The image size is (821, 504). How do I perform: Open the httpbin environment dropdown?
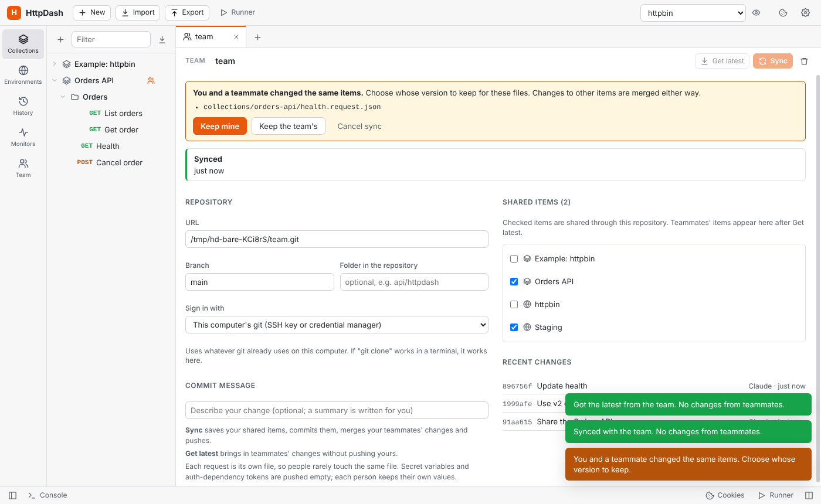[693, 13]
